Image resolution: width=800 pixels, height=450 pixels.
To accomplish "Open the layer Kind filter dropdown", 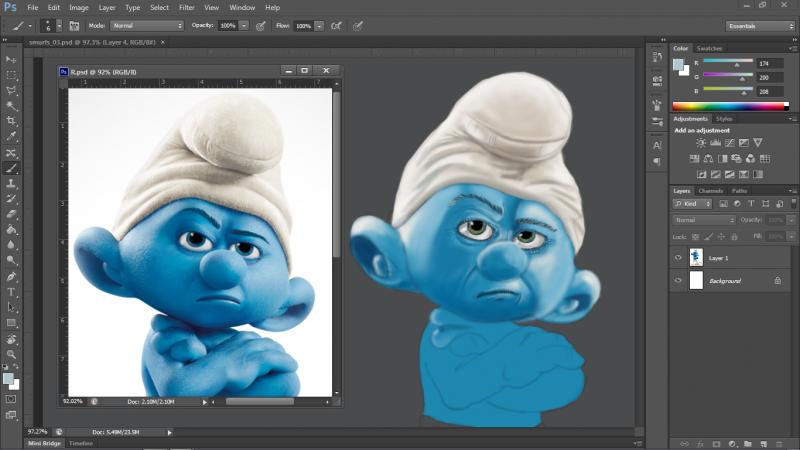I will coord(692,204).
